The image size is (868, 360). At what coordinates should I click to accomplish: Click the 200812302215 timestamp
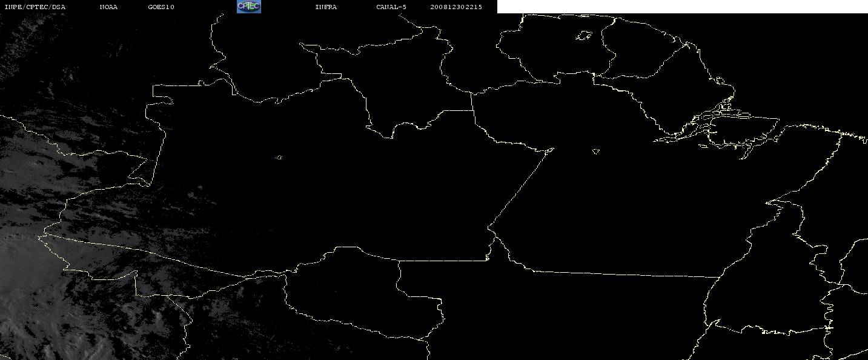pyautogui.click(x=456, y=7)
